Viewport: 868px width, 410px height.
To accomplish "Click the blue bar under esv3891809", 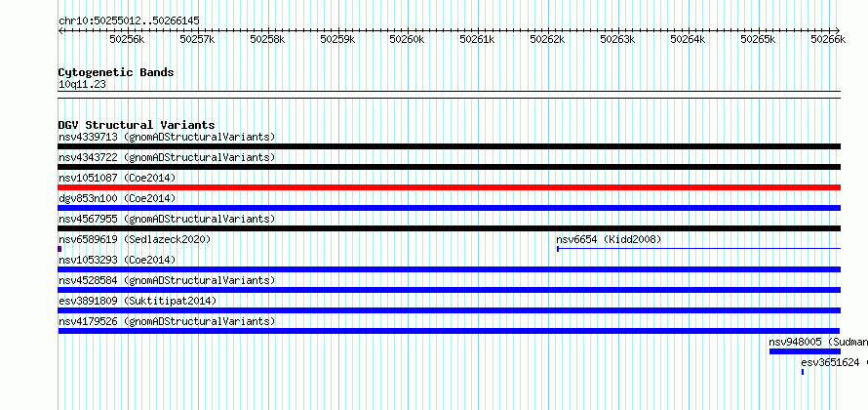I will coord(449,310).
